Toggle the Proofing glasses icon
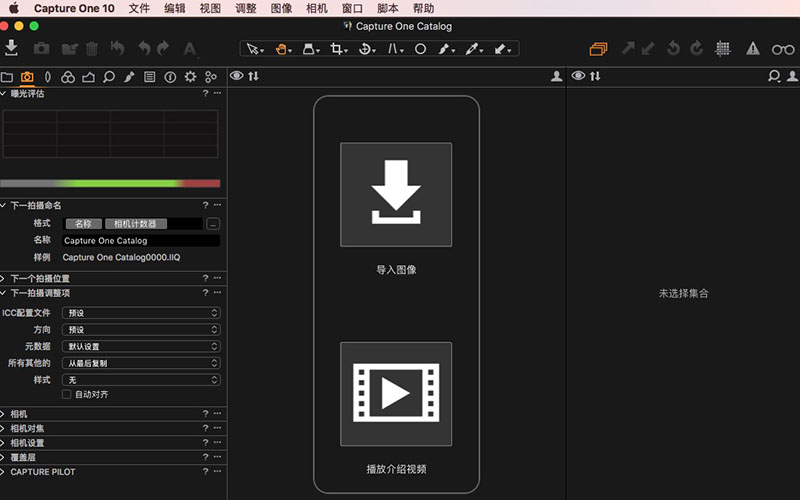The width and height of the screenshot is (800, 500). (783, 49)
